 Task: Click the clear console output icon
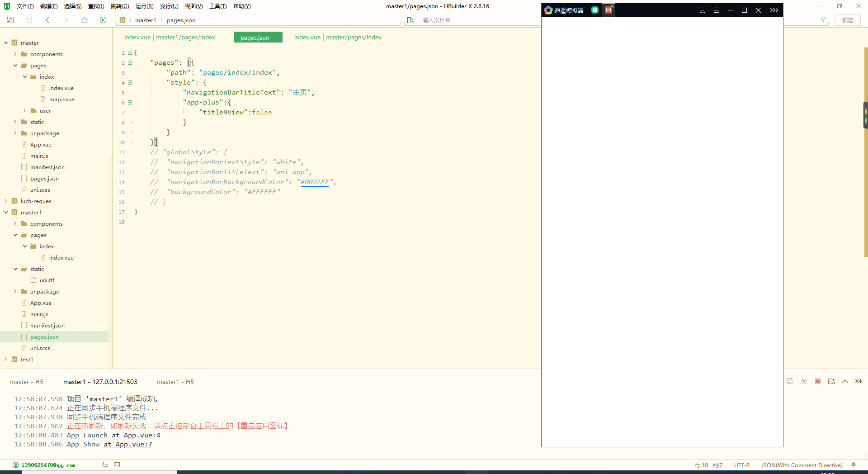click(x=859, y=381)
